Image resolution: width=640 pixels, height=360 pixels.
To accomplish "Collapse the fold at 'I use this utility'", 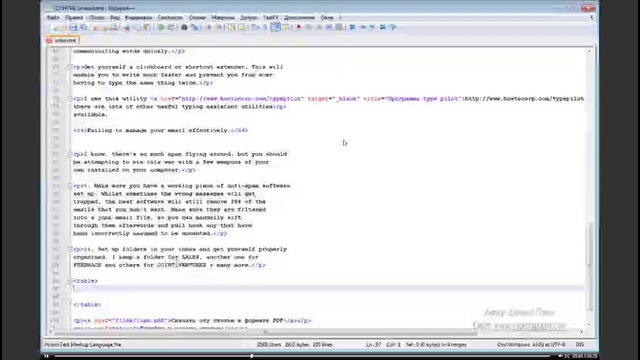I will point(70,99).
